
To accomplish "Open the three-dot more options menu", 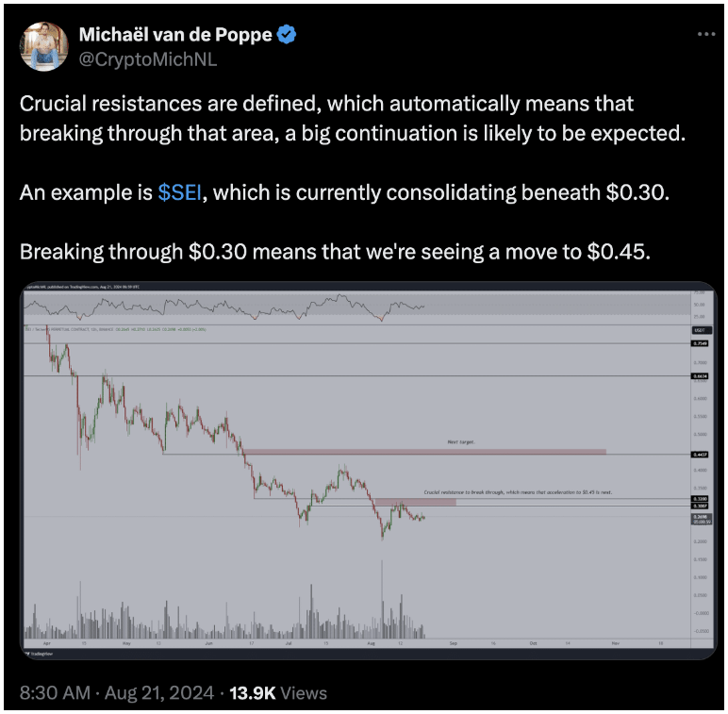I will [706, 34].
